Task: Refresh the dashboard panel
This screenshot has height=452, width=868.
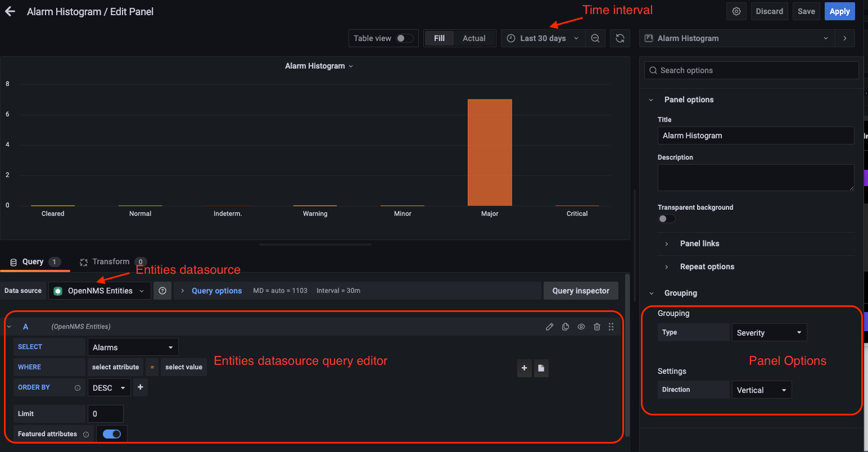Action: [x=620, y=38]
